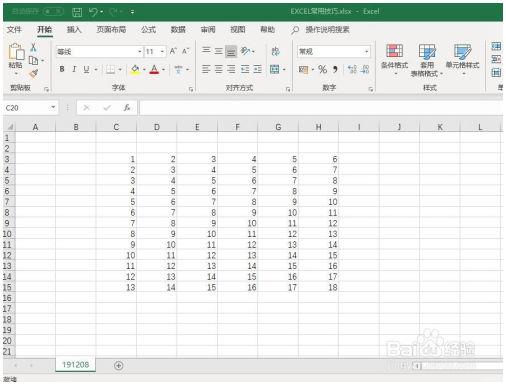Open Conditional Formatting (条件格式)
Screen dimensions: 506x385
tap(394, 58)
